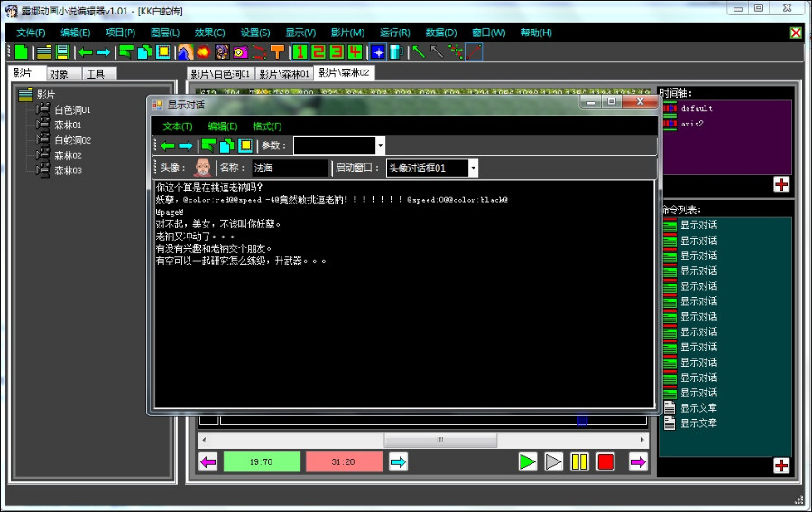812x512 pixels.
Task: Click the yellow pause button
Action: click(x=579, y=461)
